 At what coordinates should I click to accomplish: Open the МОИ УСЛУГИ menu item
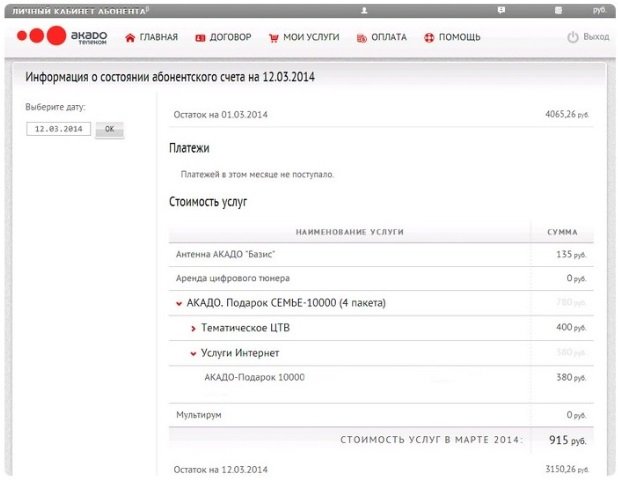[x=311, y=37]
